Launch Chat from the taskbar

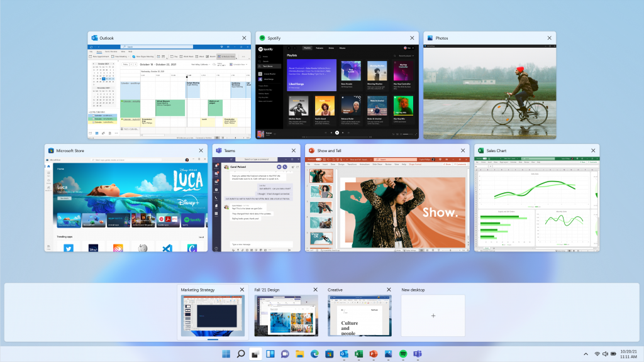pos(285,354)
